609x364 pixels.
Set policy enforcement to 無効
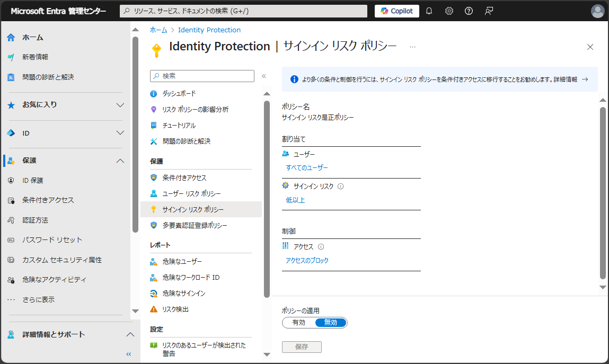point(331,323)
